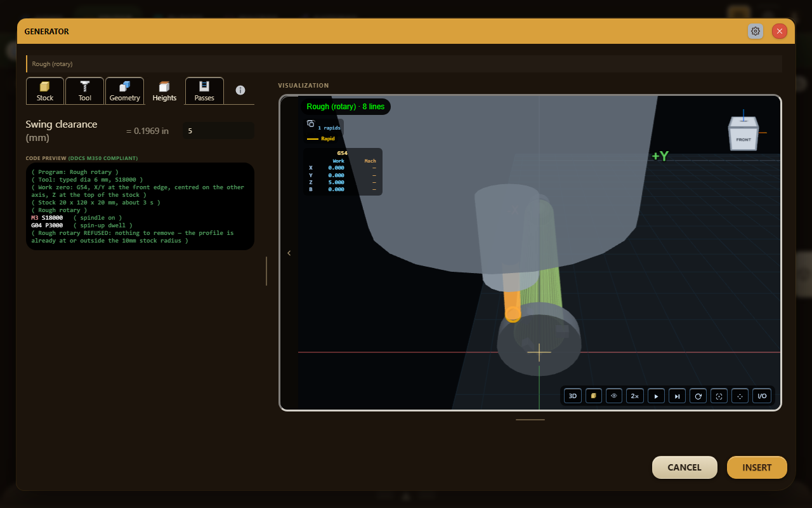Toggle visibility eye icon in viewer toolbar
The image size is (812, 508).
[614, 396]
